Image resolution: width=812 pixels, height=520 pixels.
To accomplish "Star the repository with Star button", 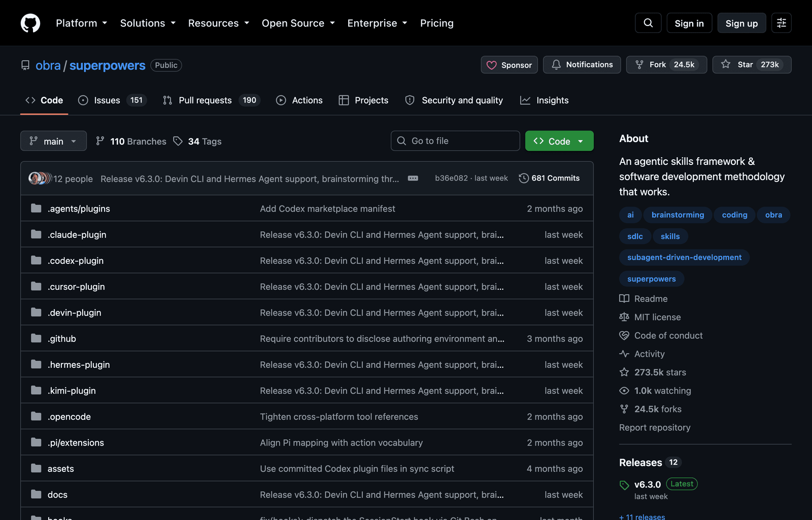I will pos(752,65).
